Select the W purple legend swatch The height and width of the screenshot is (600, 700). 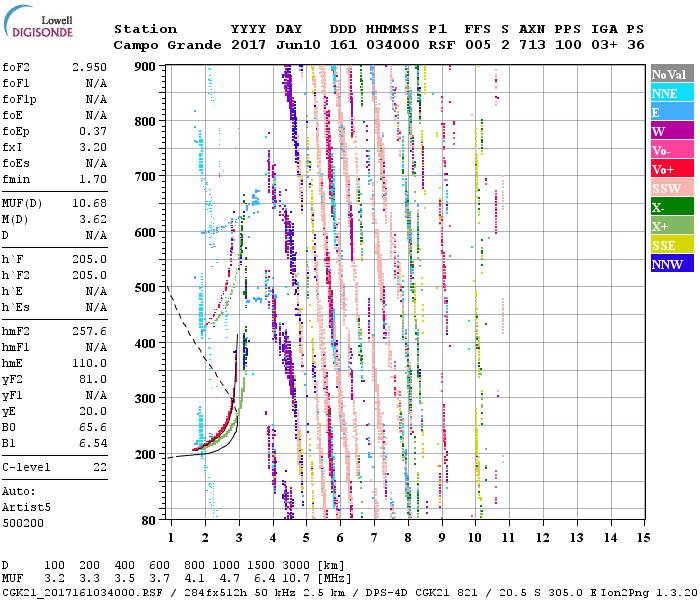672,131
